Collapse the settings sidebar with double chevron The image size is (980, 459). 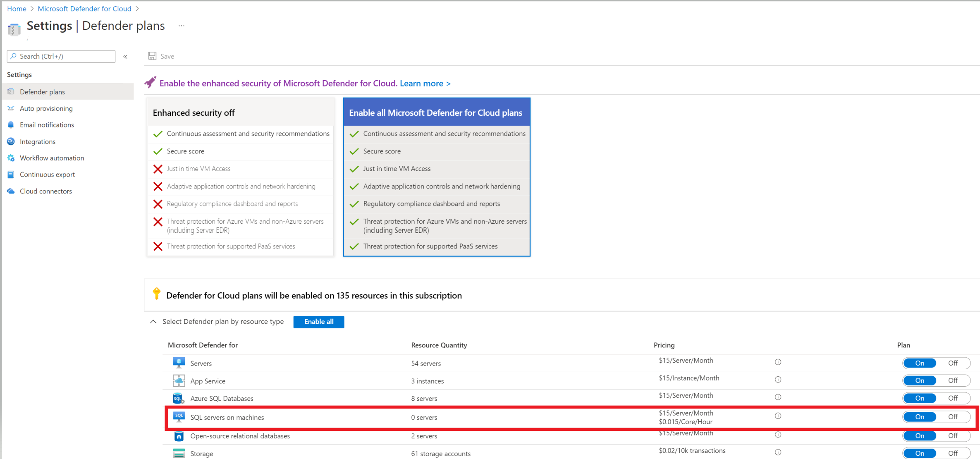[x=125, y=57]
